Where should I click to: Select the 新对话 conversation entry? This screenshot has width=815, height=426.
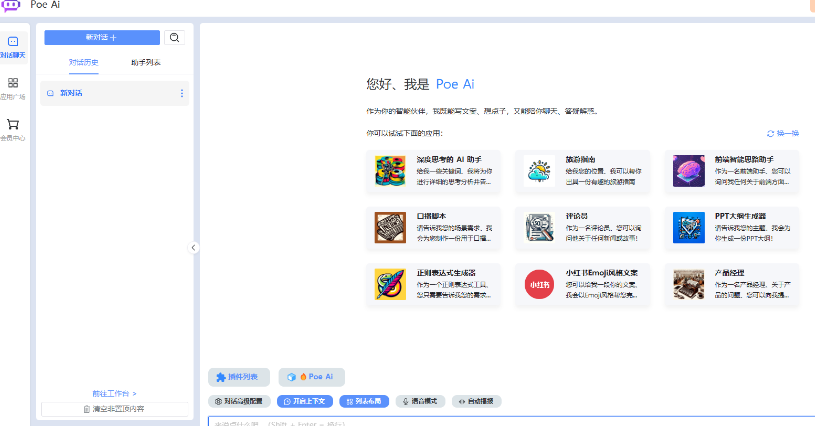pyautogui.click(x=114, y=94)
